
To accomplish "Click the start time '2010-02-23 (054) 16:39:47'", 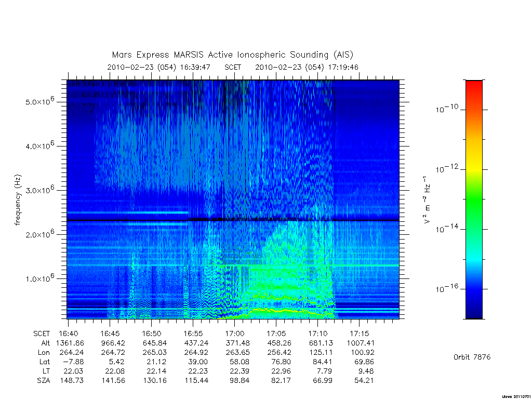I will 159,67.
